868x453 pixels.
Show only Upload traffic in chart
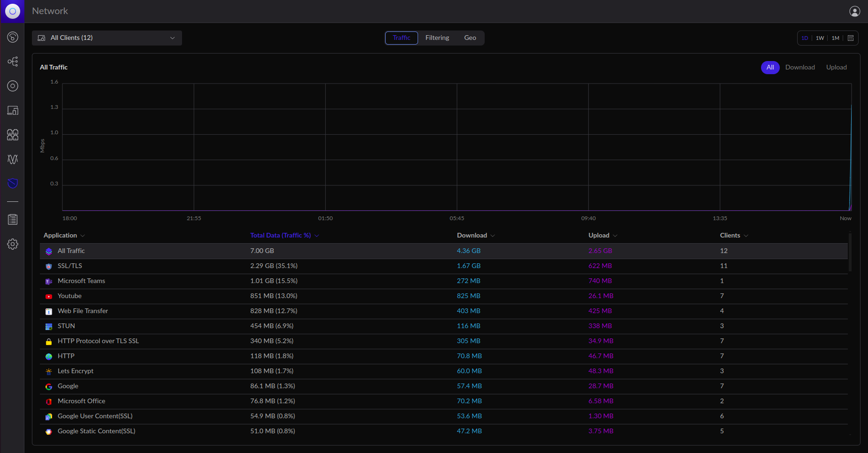(836, 67)
